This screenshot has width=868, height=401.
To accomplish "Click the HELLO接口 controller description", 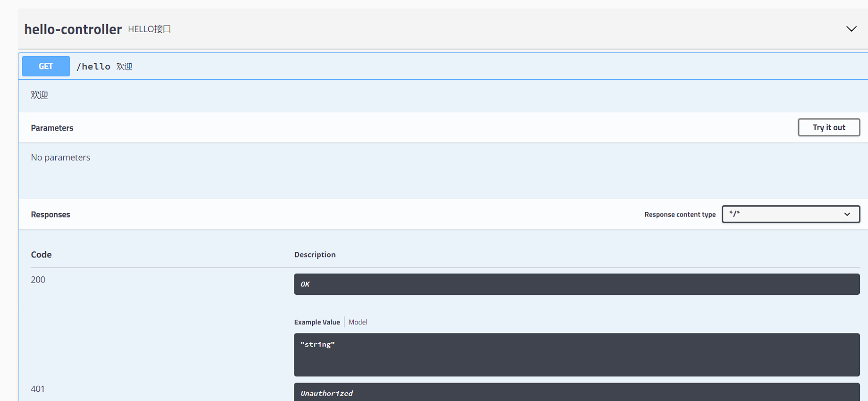I will point(149,29).
